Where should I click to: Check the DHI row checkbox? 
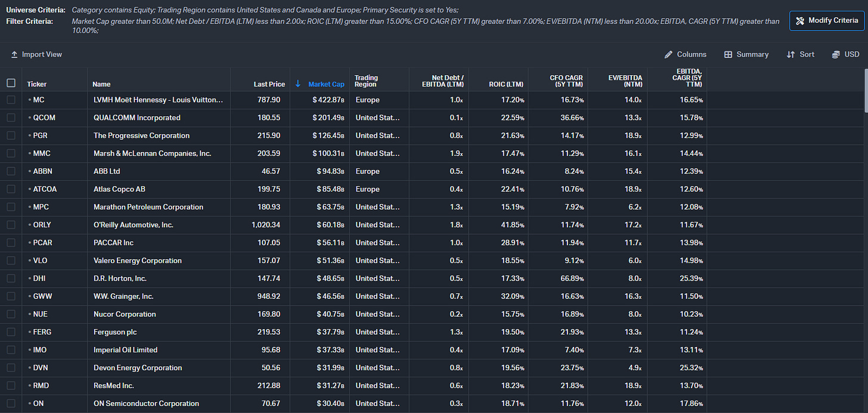coord(11,279)
